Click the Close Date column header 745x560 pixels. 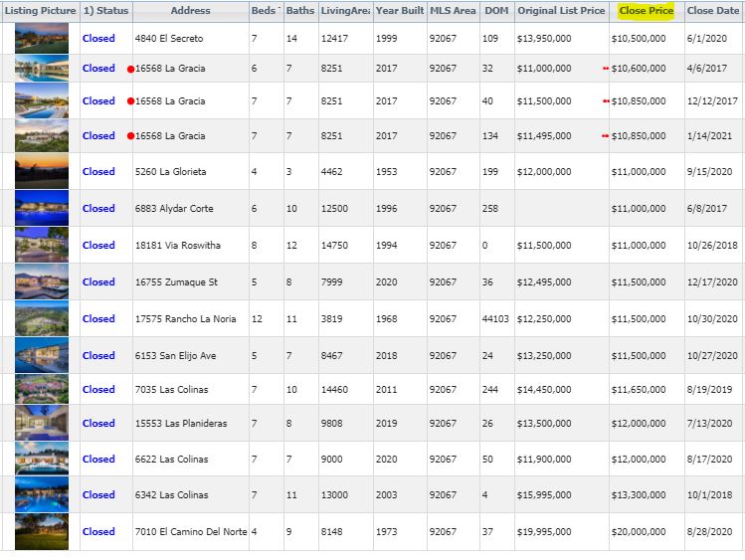(x=713, y=11)
